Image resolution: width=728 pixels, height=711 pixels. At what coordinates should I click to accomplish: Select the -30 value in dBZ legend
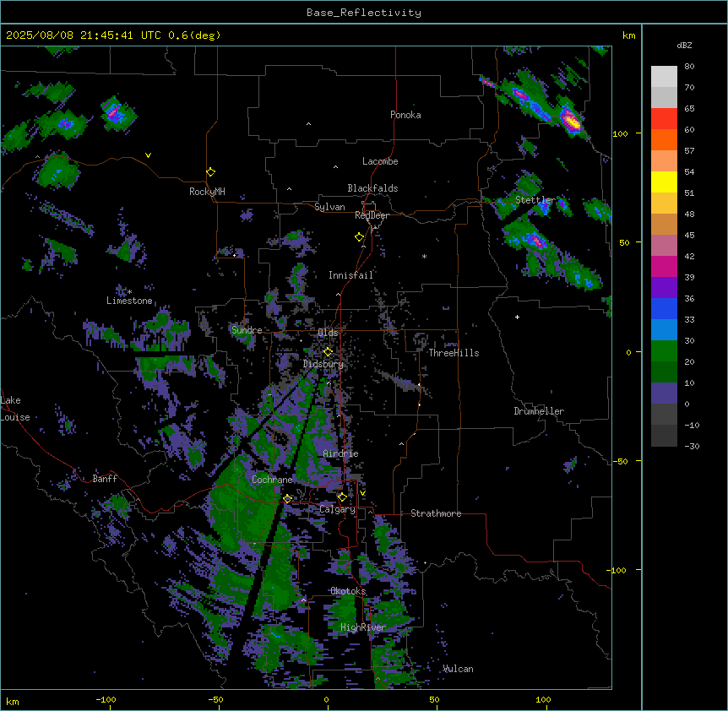pos(692,446)
